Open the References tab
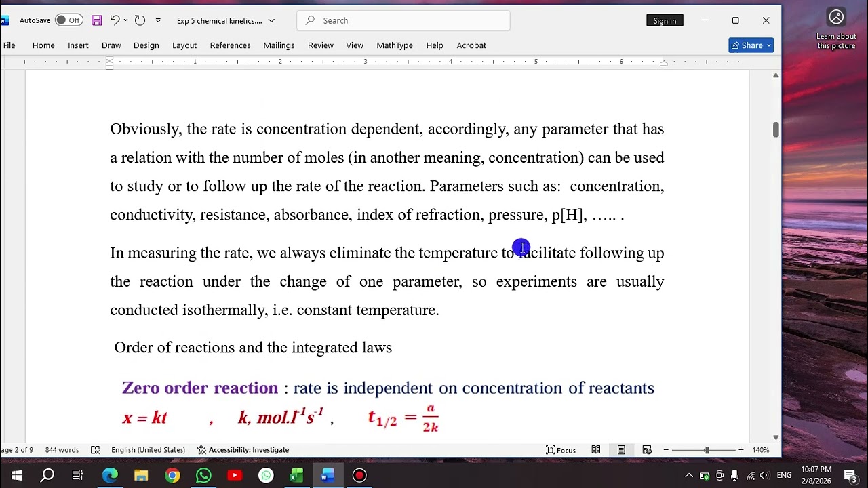 tap(230, 45)
